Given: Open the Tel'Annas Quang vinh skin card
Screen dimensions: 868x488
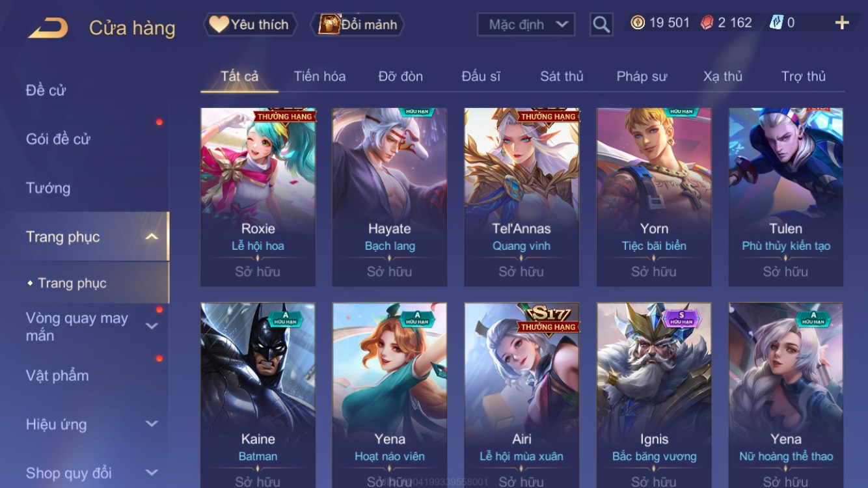Looking at the screenshot, I should click(521, 197).
